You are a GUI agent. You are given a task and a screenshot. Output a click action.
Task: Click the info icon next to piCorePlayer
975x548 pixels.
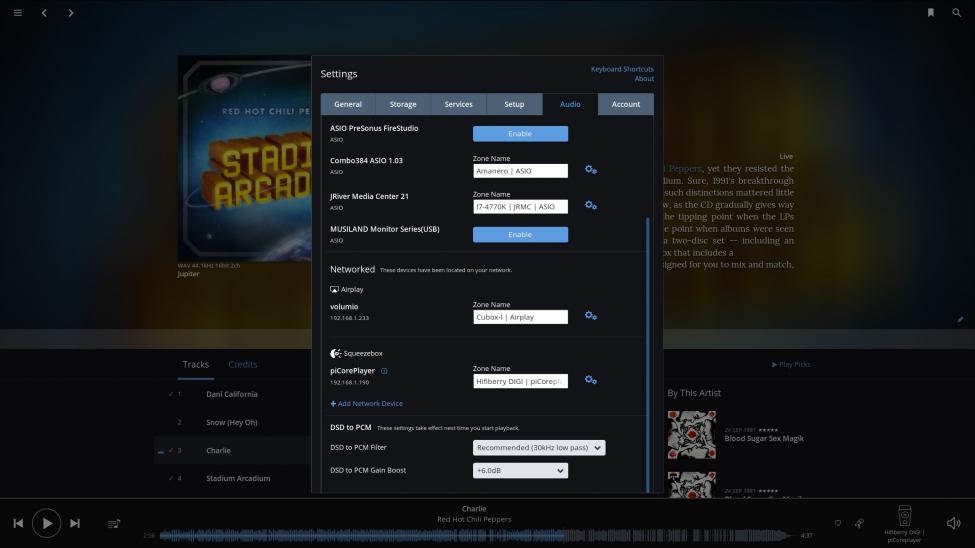click(x=384, y=371)
